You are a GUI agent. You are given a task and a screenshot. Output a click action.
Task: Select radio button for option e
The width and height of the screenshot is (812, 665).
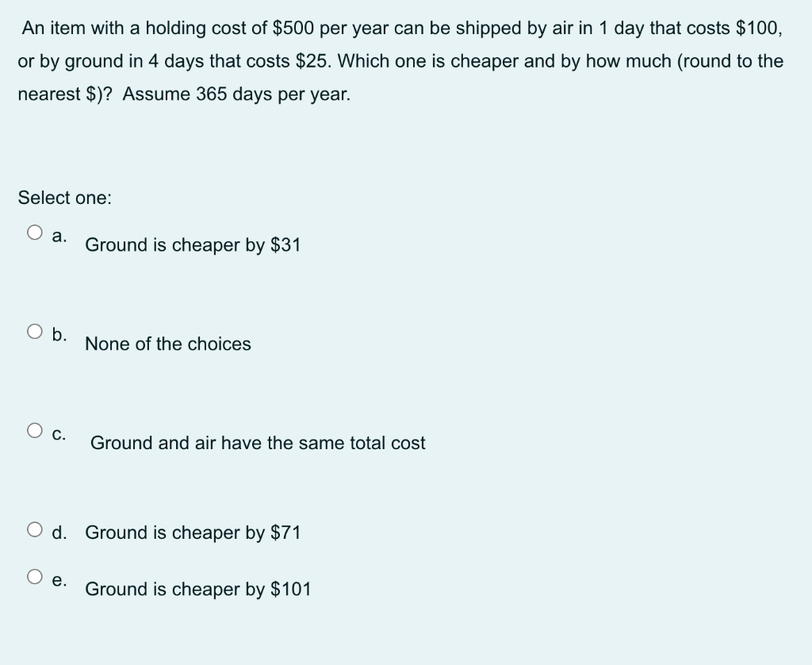[35, 579]
